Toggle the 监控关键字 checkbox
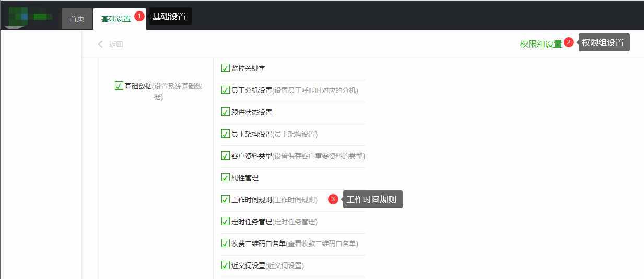 (226, 68)
